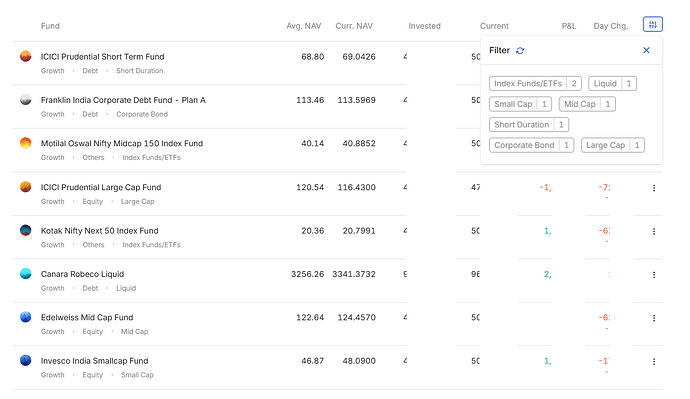Click the Large Cap tag under ICICI Large Cap
Viewport: 690px width, 399px height.
(x=137, y=201)
